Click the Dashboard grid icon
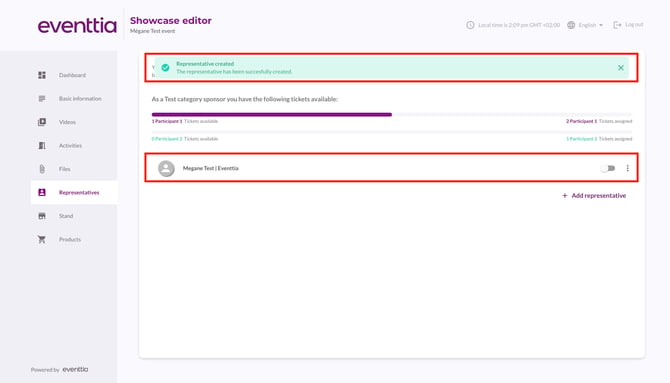 [42, 75]
